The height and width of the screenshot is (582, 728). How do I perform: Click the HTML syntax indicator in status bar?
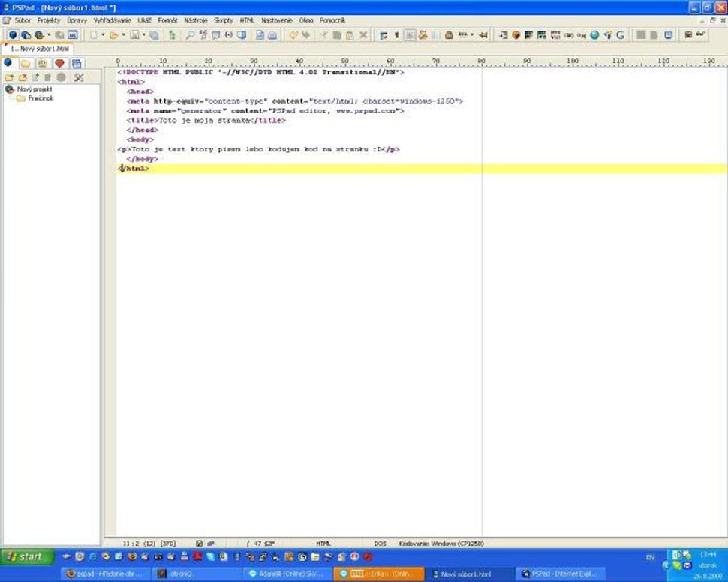tap(323, 544)
